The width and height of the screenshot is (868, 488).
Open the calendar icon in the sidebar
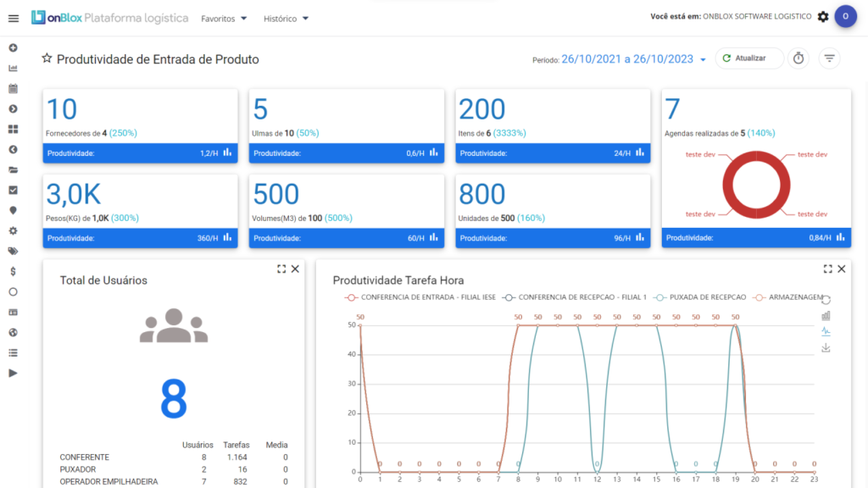pos(13,88)
